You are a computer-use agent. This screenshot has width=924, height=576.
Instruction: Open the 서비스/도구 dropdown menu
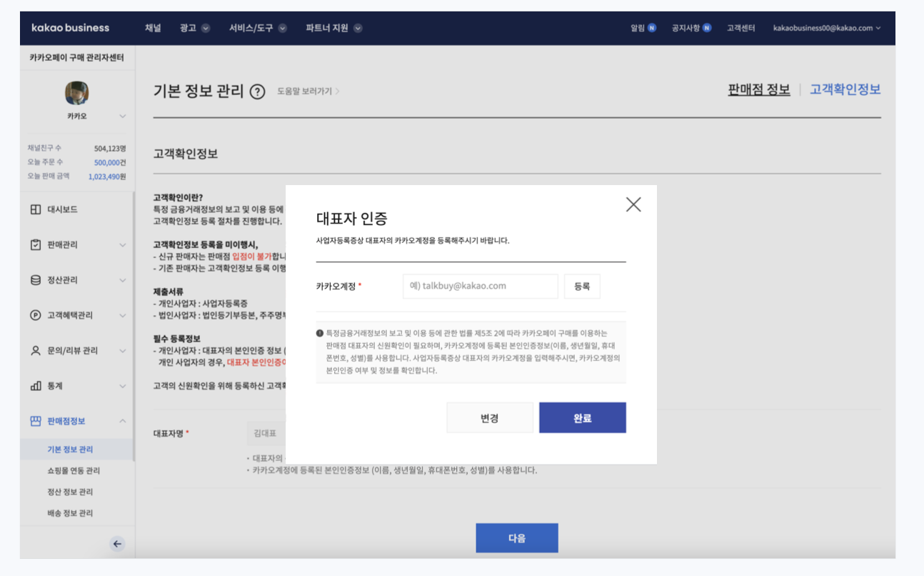tap(258, 28)
